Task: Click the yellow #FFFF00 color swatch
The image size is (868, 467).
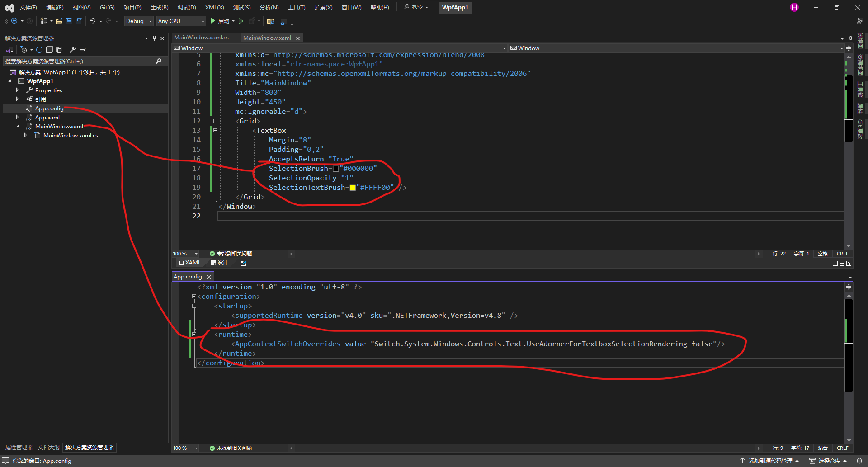Action: (x=353, y=188)
